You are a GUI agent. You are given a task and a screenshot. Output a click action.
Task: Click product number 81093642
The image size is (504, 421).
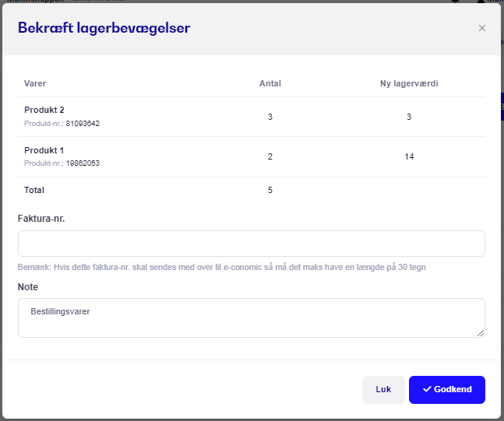pyautogui.click(x=83, y=124)
